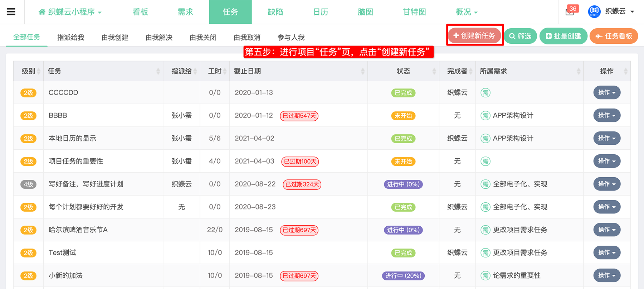Click requirement icon in 写好备注 row

click(x=486, y=184)
